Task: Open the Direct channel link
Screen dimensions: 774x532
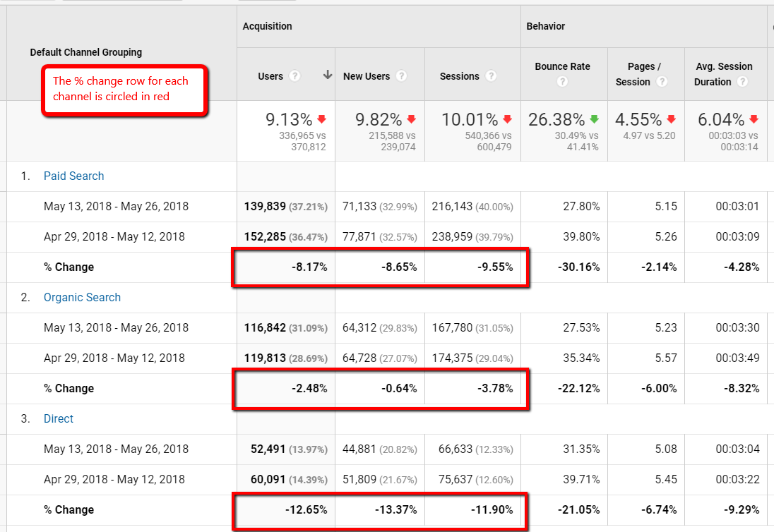Action: point(59,418)
